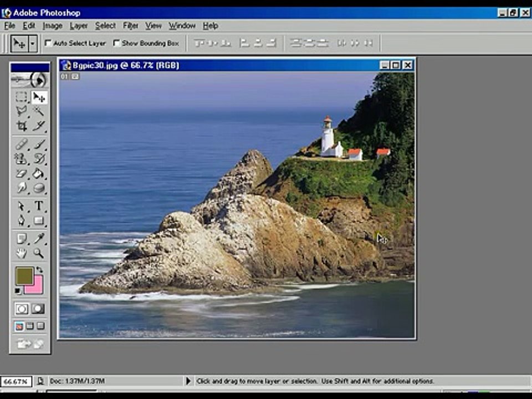The image size is (532, 399).
Task: Select the Magic Wand tool
Action: (x=39, y=111)
